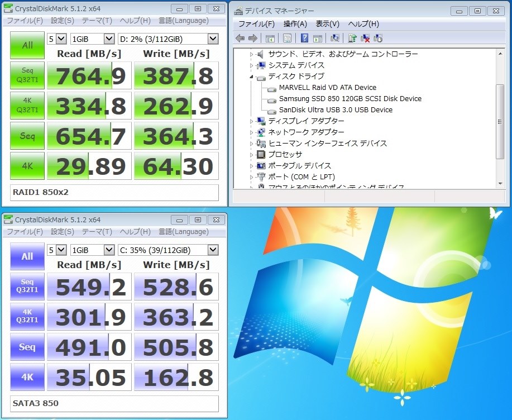Toggle the show/hide console tree icon
This screenshot has height=420, width=512.
270,39
